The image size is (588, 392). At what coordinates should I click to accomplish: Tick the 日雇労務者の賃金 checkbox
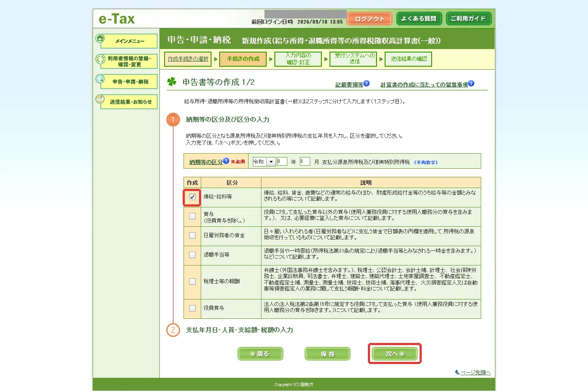point(192,236)
